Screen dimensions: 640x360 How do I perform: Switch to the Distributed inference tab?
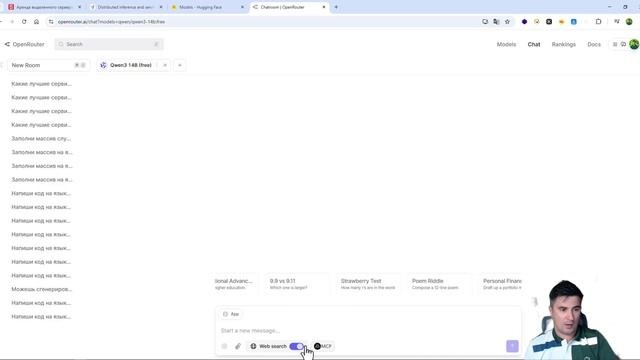pos(126,7)
